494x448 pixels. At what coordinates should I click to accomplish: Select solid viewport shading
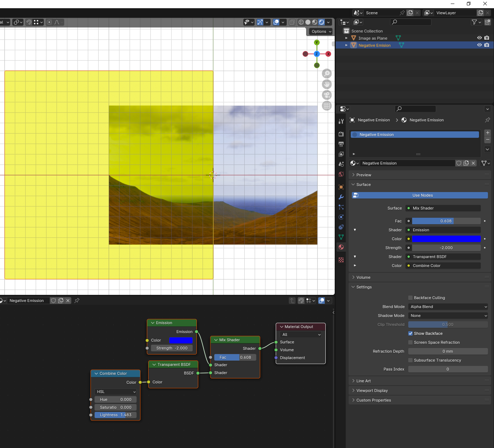(308, 22)
